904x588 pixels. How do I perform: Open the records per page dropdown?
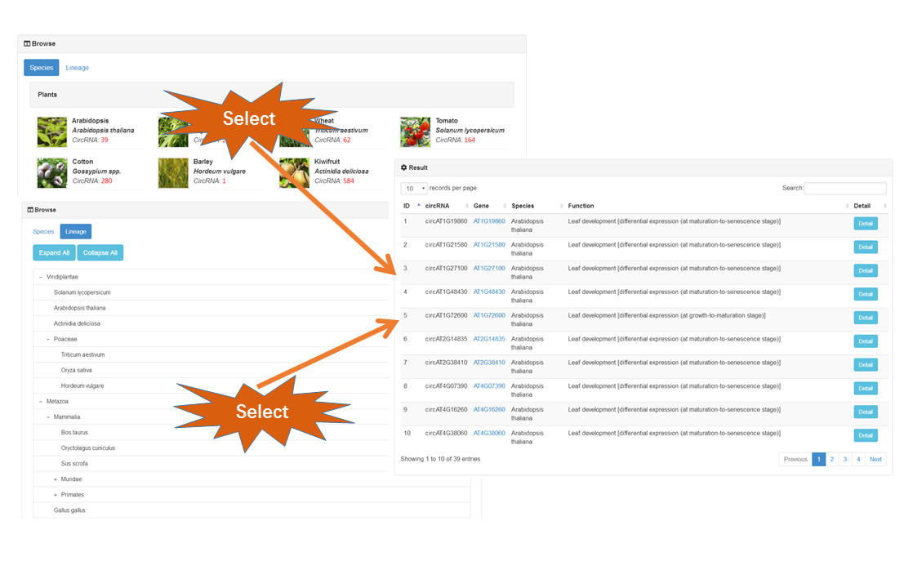coord(414,189)
